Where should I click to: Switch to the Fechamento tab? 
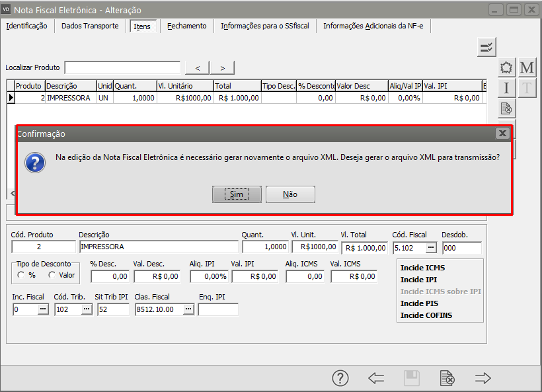186,26
